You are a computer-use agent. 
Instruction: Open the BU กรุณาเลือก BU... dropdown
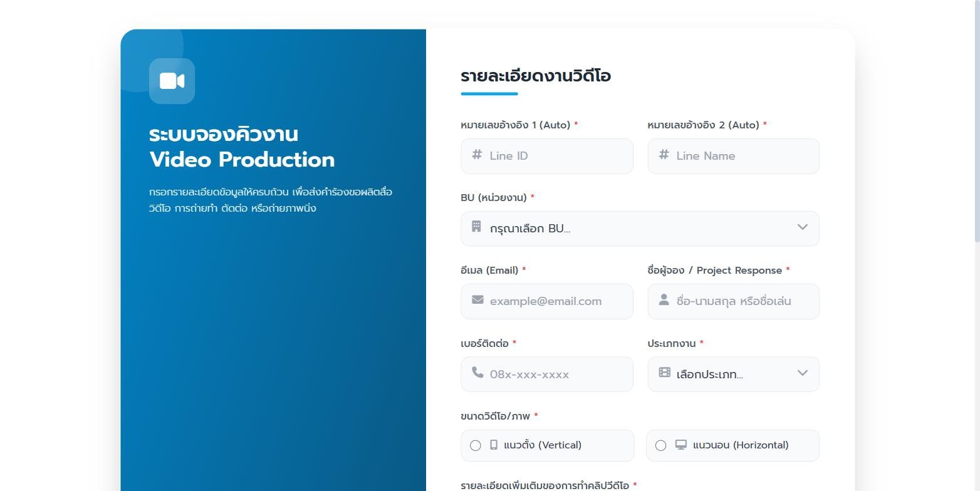pos(640,229)
